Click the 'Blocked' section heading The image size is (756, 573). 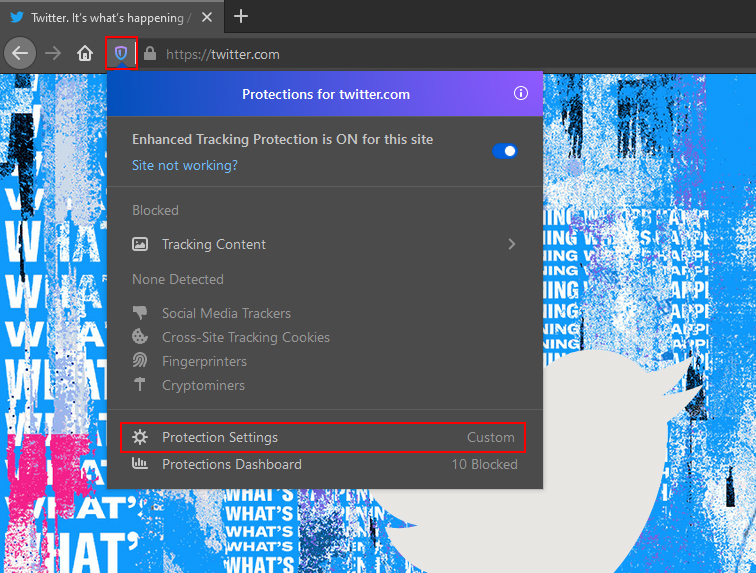click(155, 210)
